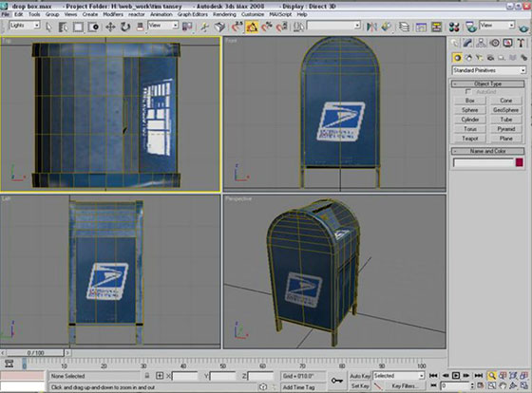The image size is (532, 393).
Task: Open Named Selection Sets dropdown
Action: point(333,26)
